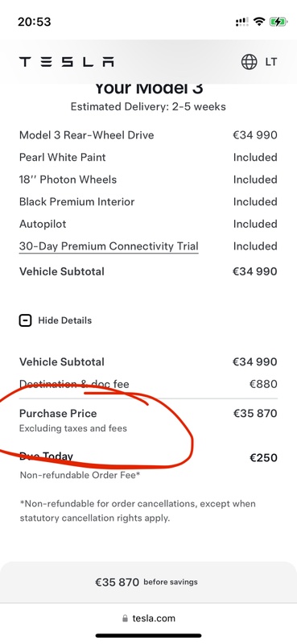
Task: Tap the Wi-Fi status icon
Action: tap(259, 22)
